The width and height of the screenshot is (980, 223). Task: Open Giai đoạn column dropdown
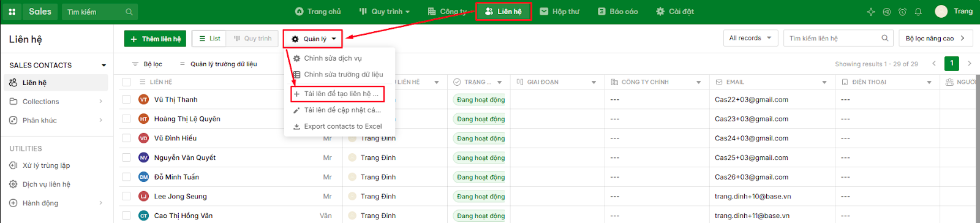pos(594,82)
